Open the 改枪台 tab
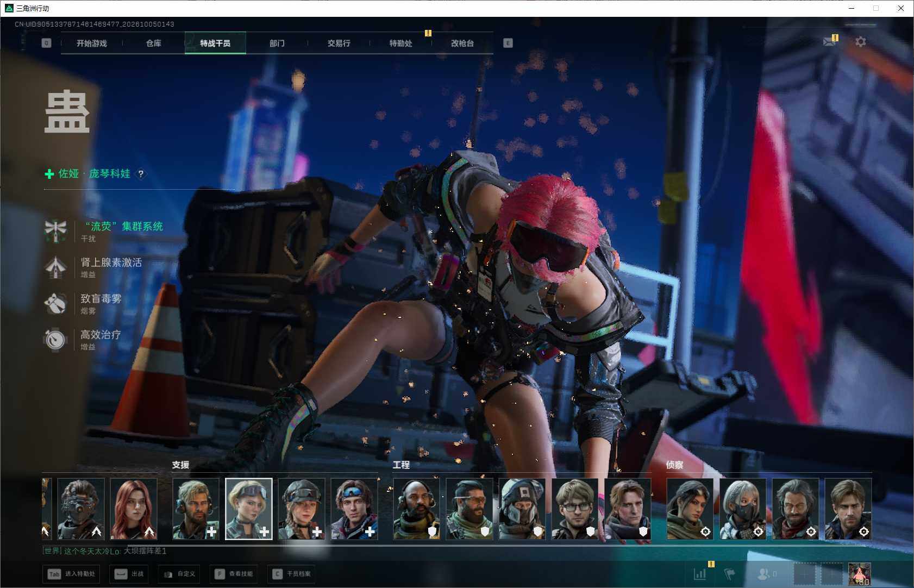The width and height of the screenshot is (914, 588). 462,43
